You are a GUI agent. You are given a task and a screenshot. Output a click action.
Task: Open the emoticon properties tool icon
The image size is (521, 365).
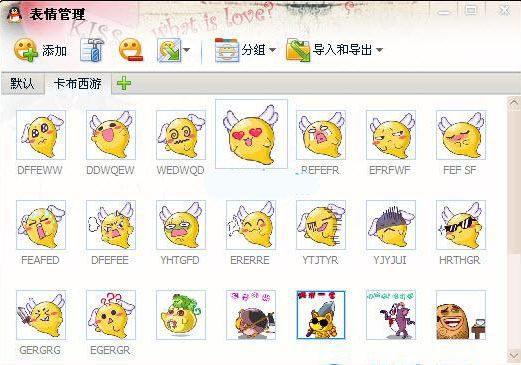(x=92, y=50)
